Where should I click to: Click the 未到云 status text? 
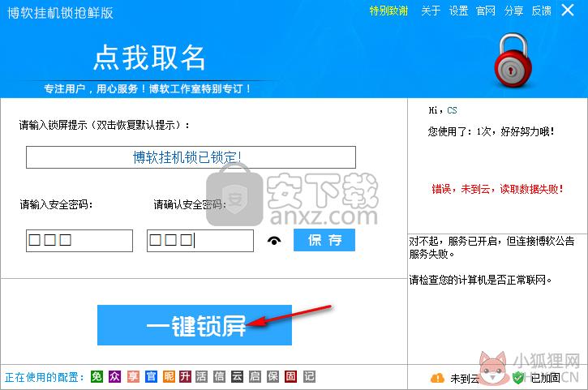click(465, 379)
